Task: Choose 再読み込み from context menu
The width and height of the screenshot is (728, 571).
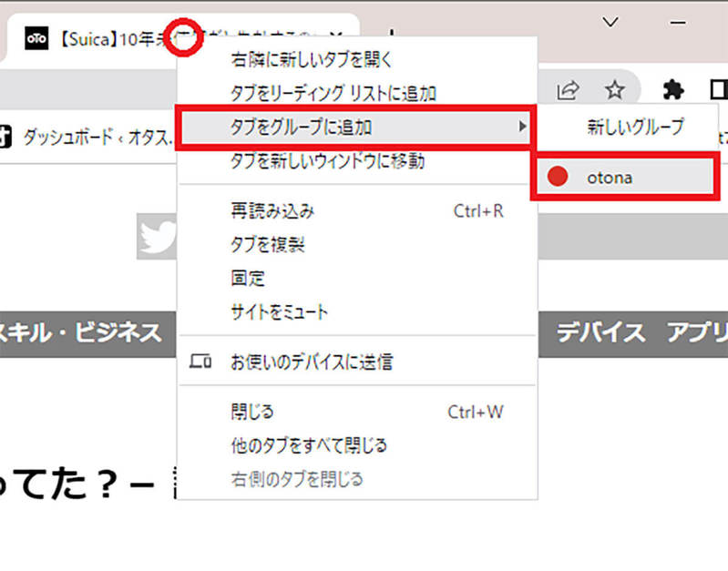Action: click(357, 211)
